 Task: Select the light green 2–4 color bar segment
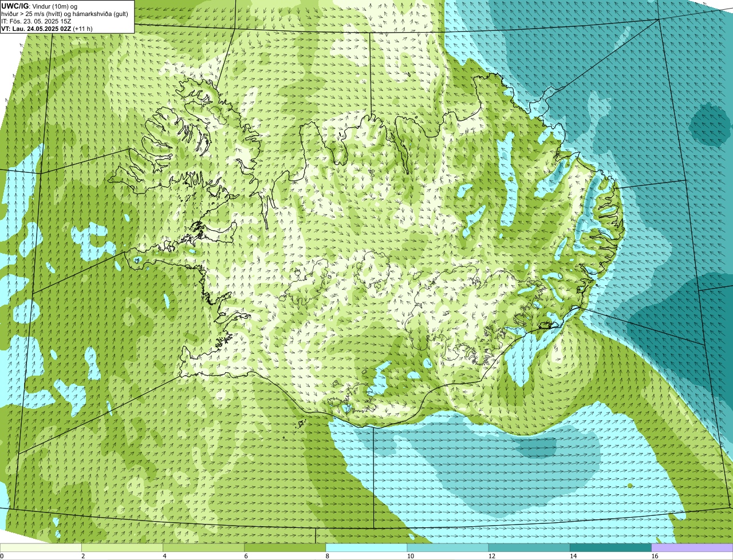[x=122, y=548]
